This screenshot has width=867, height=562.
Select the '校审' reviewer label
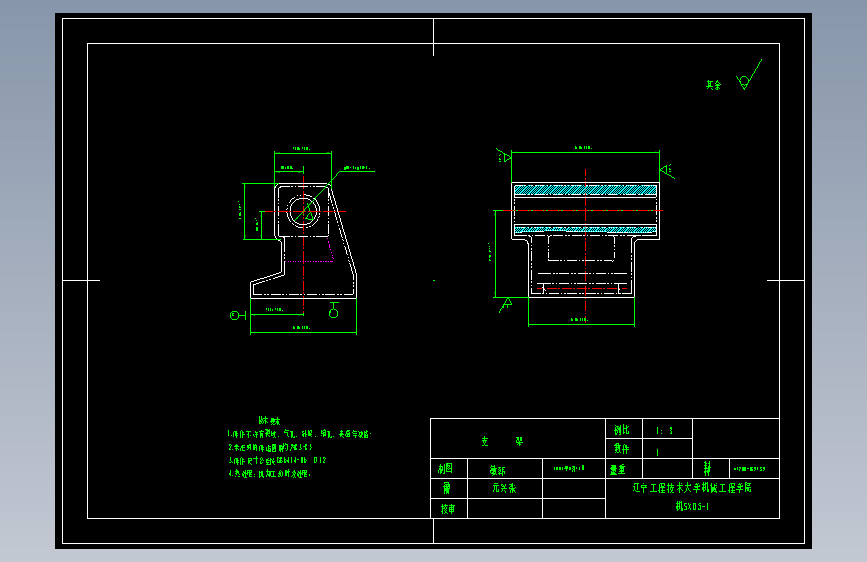pyautogui.click(x=448, y=509)
